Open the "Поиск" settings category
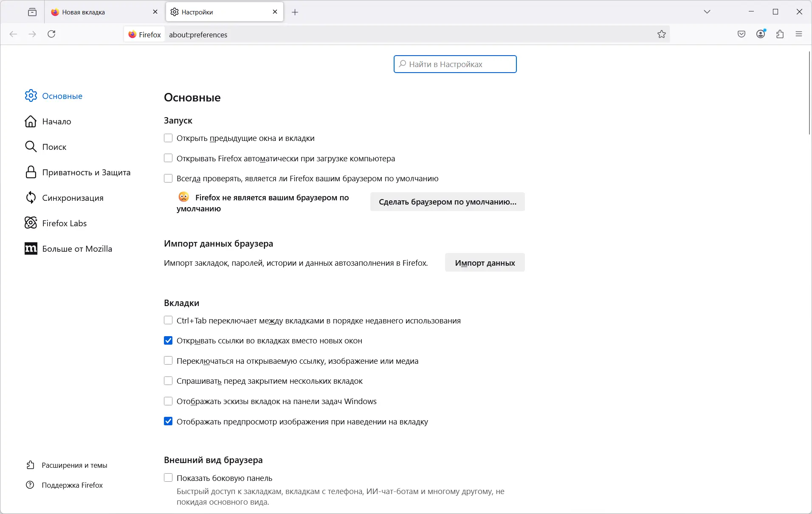 [x=54, y=147]
